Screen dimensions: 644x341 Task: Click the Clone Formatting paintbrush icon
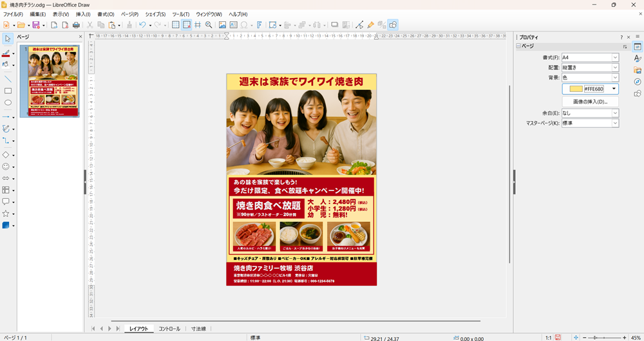[x=129, y=25]
